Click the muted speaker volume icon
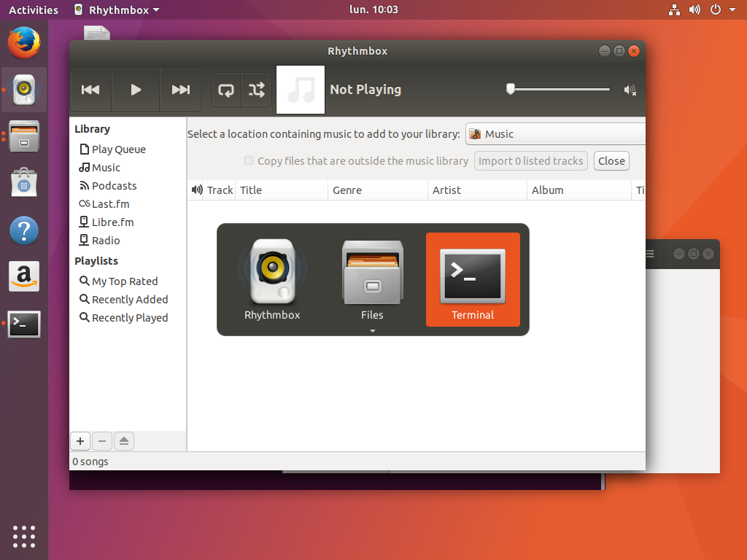 point(630,90)
